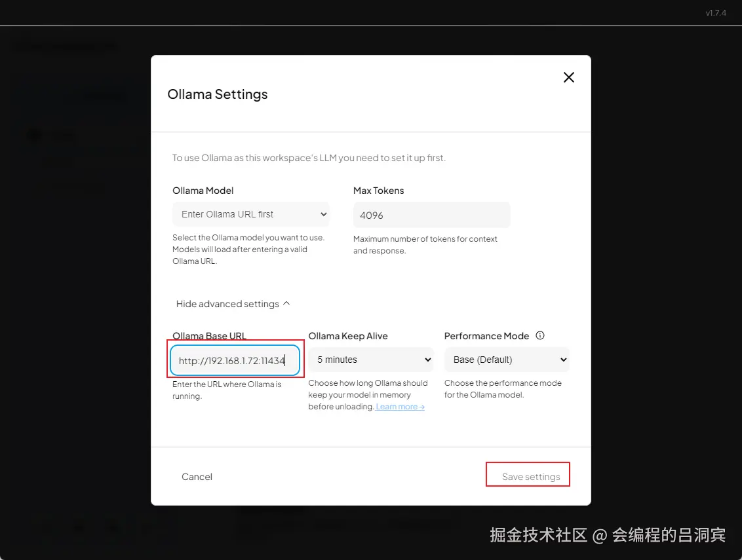The image size is (742, 560).
Task: Open the Ollama Model dropdown
Action: pos(251,214)
